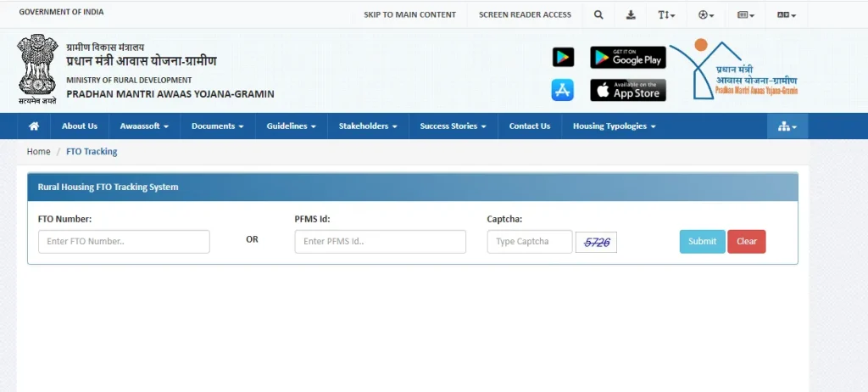Expand the Documents menu
Screen dimensions: 868x392
[218, 126]
